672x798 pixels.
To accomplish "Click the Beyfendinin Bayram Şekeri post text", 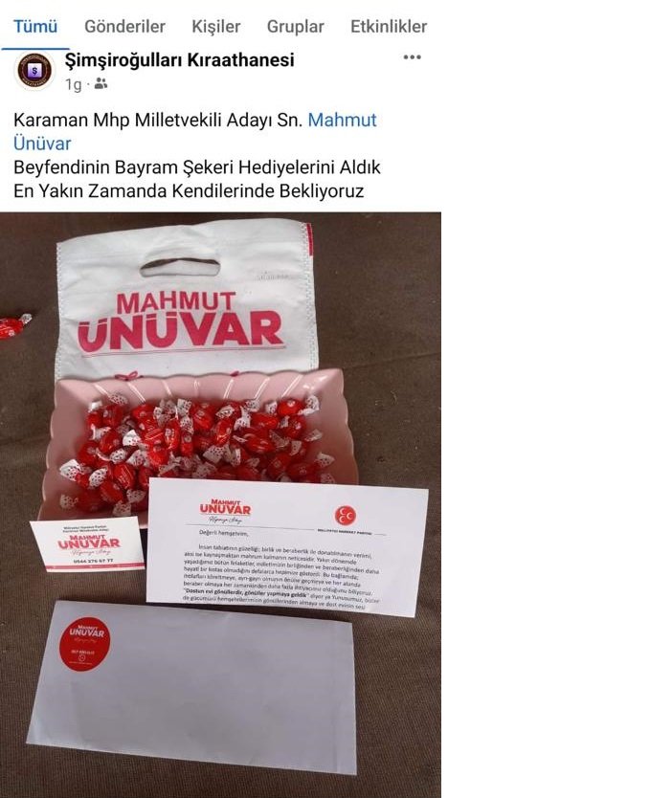I will [197, 166].
